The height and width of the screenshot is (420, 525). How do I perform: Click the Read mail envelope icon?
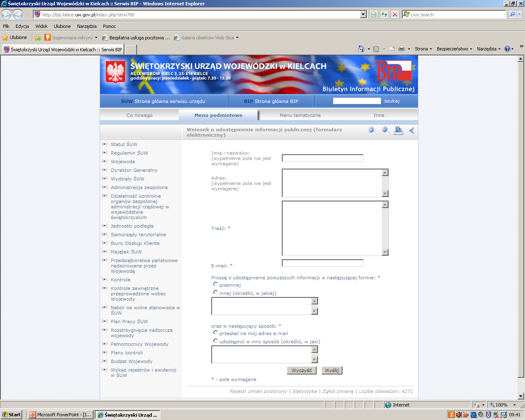coord(392,49)
